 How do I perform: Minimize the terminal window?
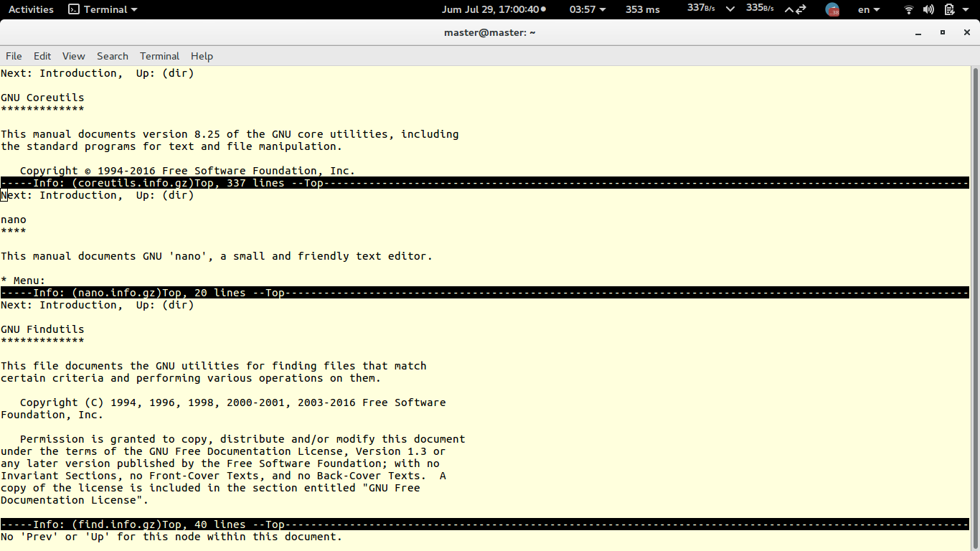tap(918, 33)
